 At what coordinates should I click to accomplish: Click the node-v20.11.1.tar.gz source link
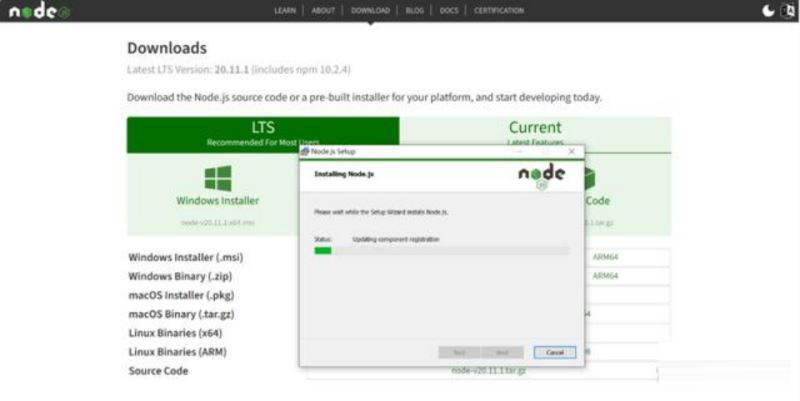pyautogui.click(x=488, y=371)
